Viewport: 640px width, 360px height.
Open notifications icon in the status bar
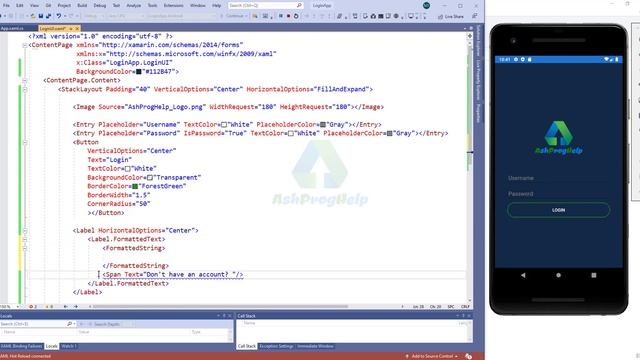coord(469,356)
